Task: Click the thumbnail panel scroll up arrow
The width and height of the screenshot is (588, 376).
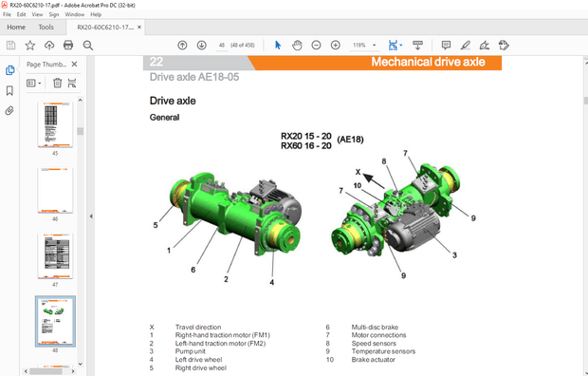Action: (x=80, y=101)
